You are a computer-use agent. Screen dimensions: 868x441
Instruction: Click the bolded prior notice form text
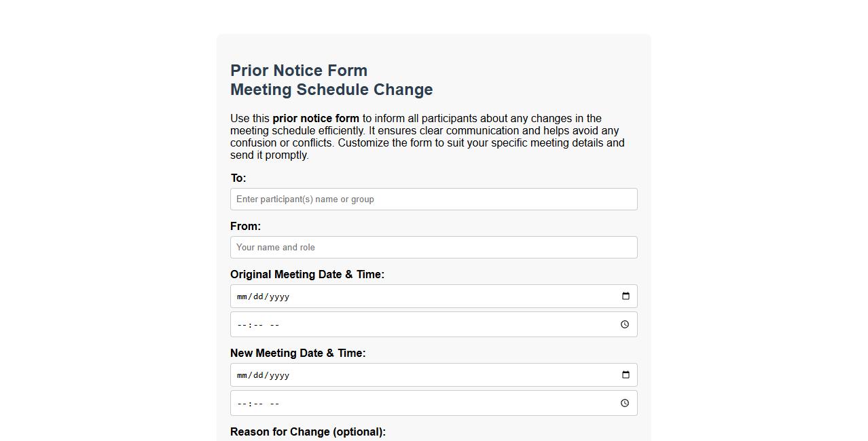pyautogui.click(x=316, y=118)
